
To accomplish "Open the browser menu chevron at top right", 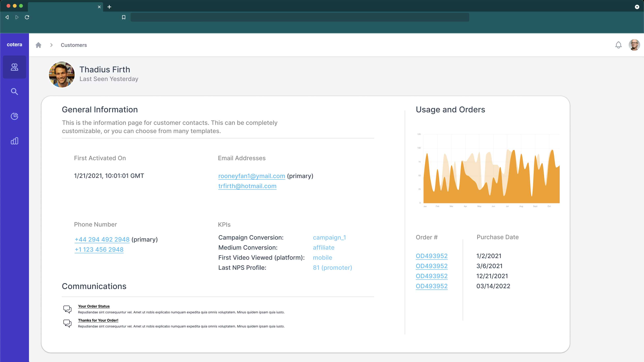I will pyautogui.click(x=637, y=7).
